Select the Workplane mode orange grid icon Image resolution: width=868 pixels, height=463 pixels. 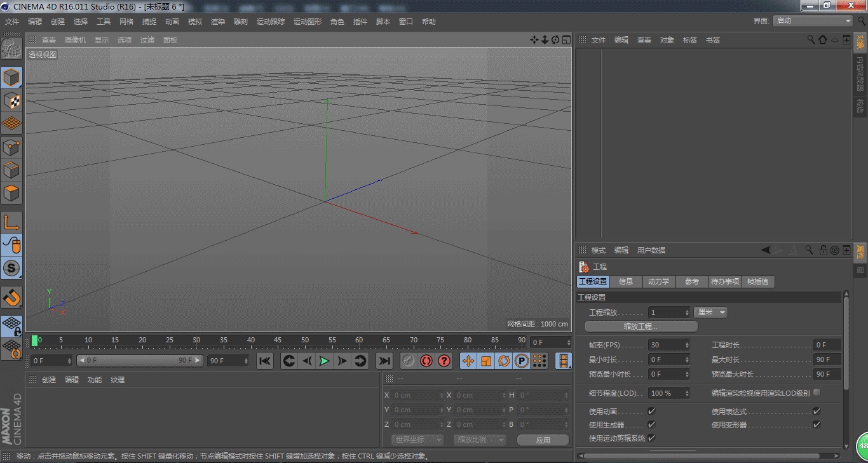pos(11,123)
